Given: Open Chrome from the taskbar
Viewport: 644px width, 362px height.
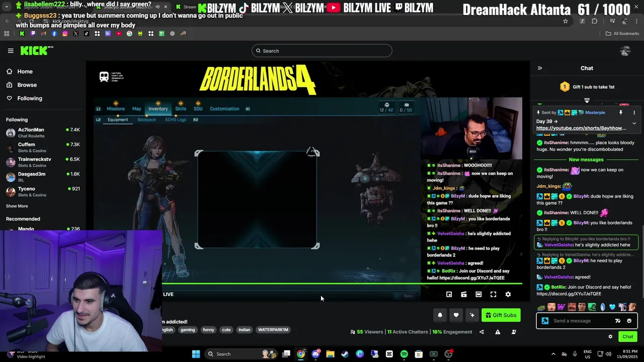Looking at the screenshot, I should click(301, 354).
